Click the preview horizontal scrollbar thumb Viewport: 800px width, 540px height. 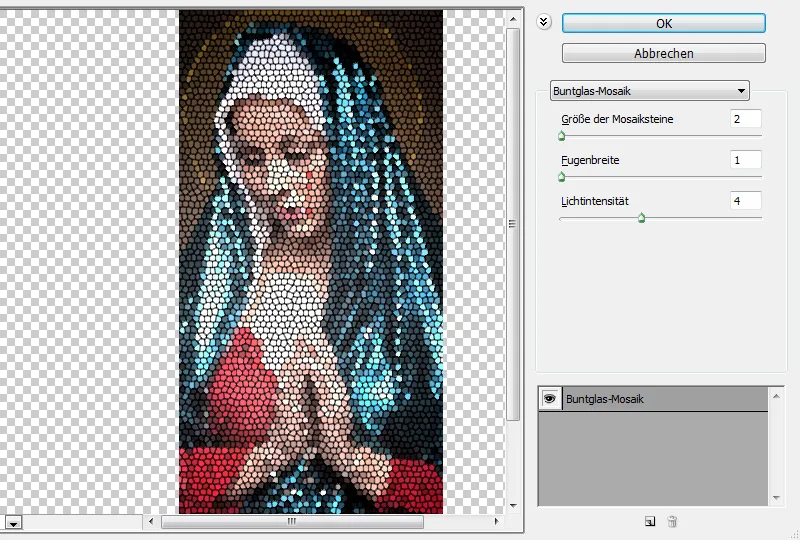[292, 522]
